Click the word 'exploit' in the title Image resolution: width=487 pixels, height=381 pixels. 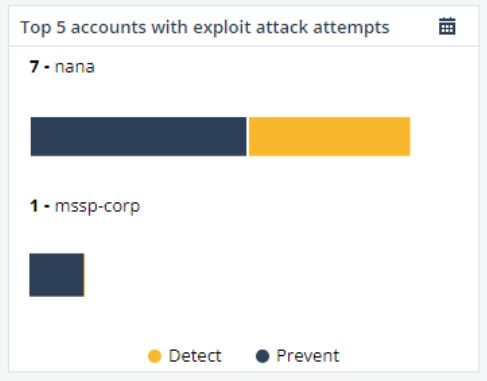point(222,28)
